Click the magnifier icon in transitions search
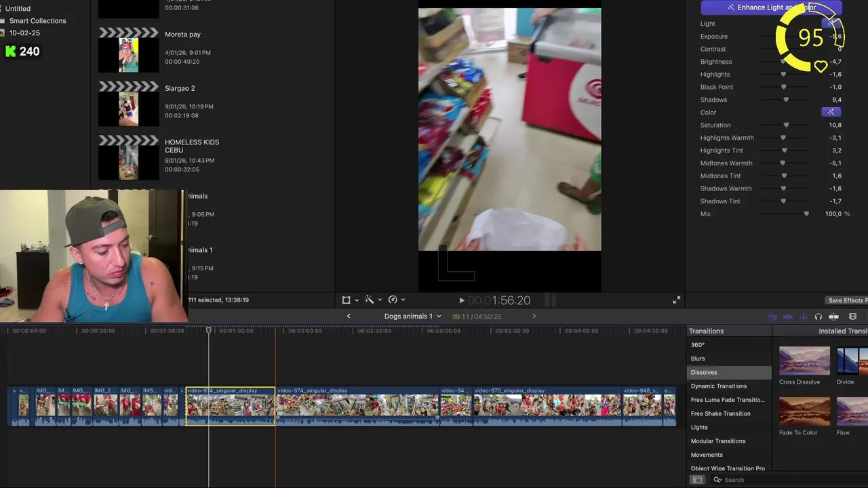This screenshot has width=868, height=488. click(717, 480)
